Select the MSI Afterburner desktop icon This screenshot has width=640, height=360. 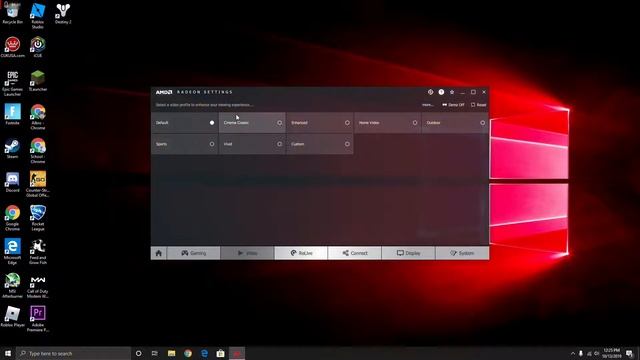[x=12, y=285]
